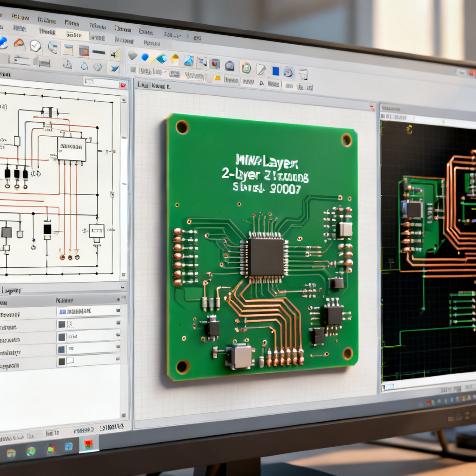Select the blue water drop icon

click(85, 66)
